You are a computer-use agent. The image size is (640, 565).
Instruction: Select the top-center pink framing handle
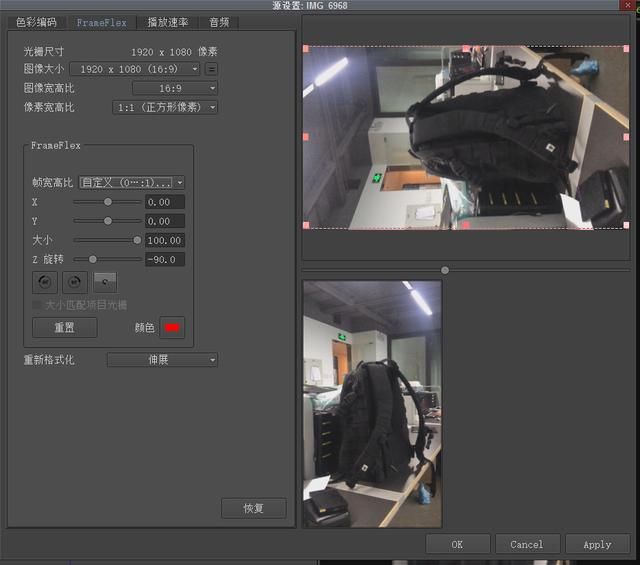coord(466,48)
